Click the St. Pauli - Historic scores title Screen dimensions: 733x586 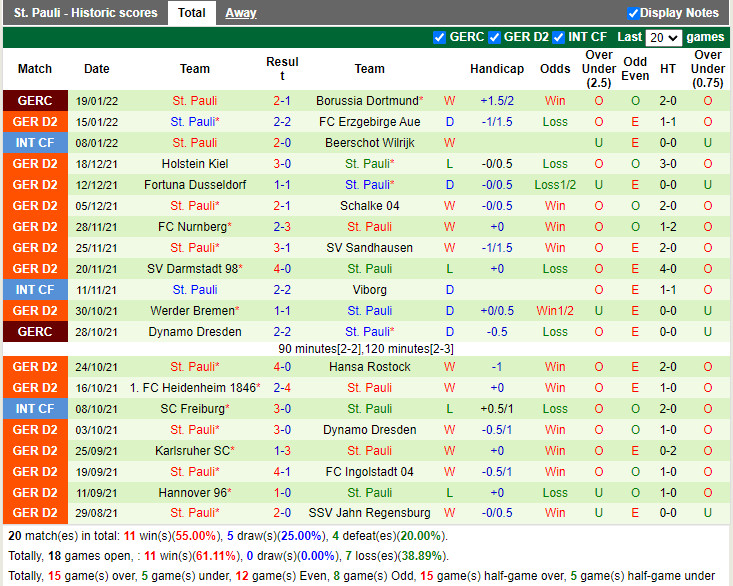[86, 13]
